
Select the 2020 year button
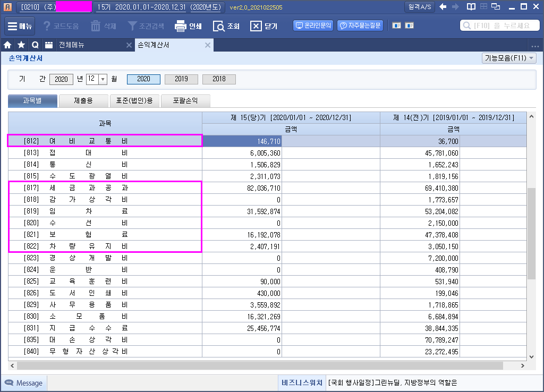click(x=143, y=79)
